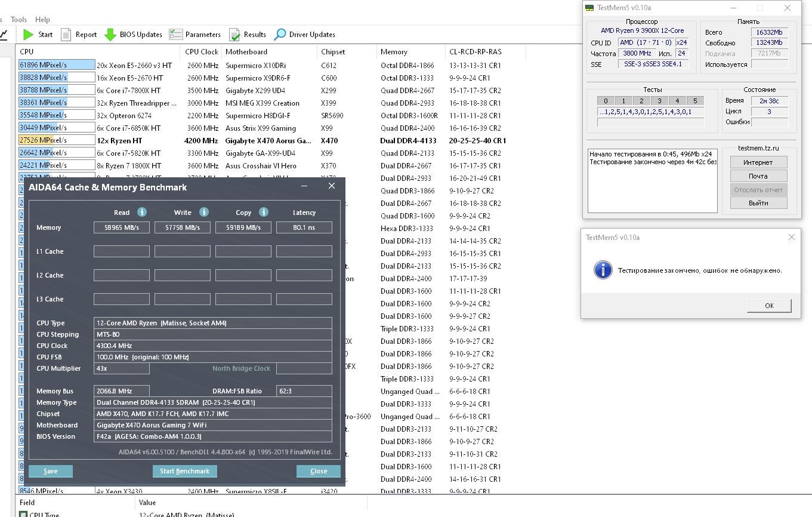Click the Отослать отчет button
Image resolution: width=812 pixels, height=517 pixels.
click(x=758, y=190)
